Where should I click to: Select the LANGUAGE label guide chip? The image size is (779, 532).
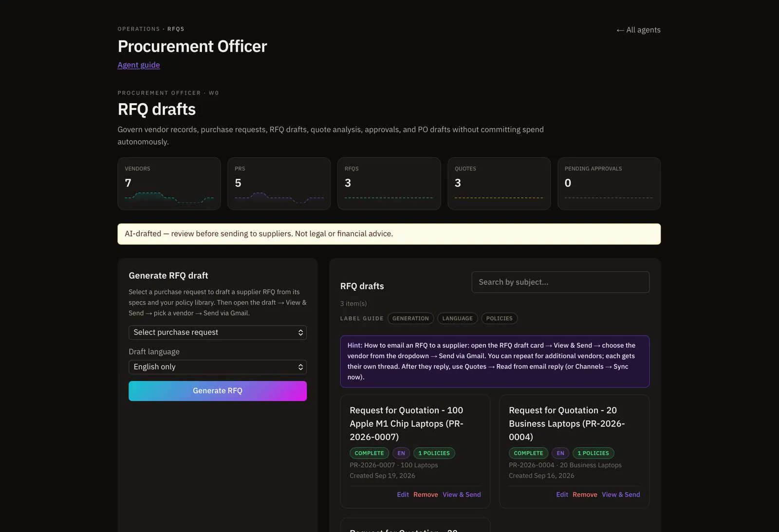pos(457,318)
